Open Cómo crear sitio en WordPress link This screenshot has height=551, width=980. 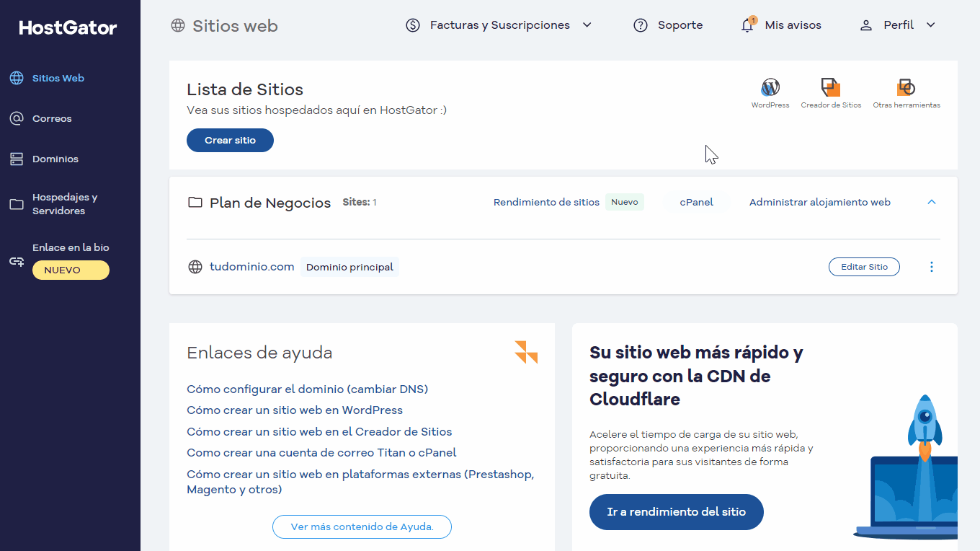[295, 410]
